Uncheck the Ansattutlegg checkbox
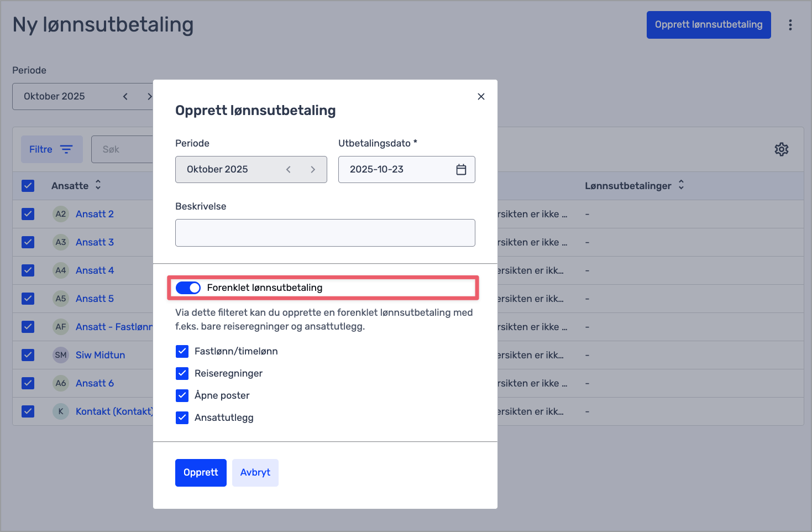The image size is (812, 532). tap(182, 418)
